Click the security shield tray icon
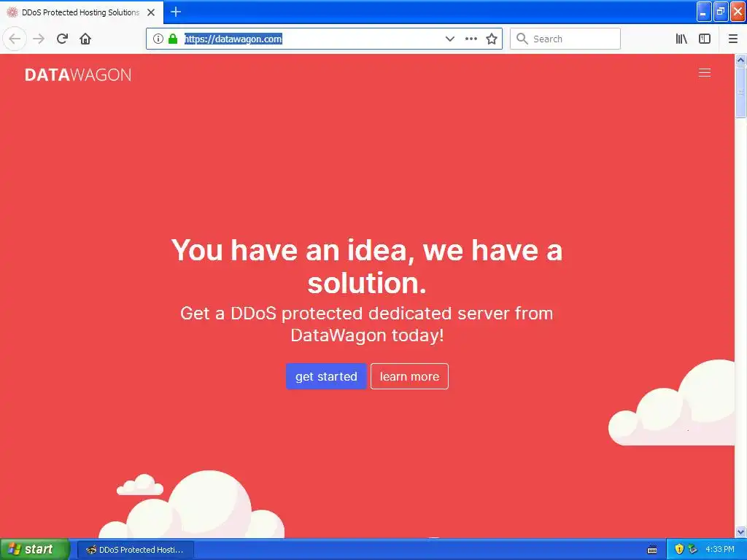 [x=679, y=550]
